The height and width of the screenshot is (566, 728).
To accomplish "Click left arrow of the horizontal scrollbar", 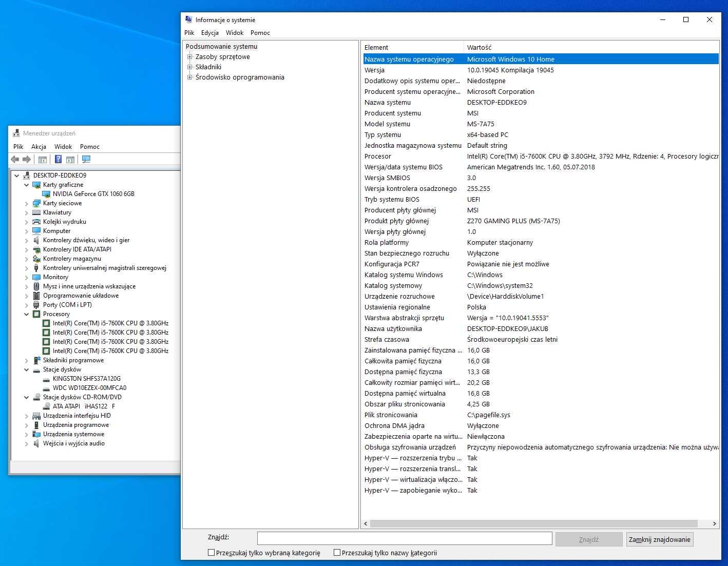I will click(366, 524).
